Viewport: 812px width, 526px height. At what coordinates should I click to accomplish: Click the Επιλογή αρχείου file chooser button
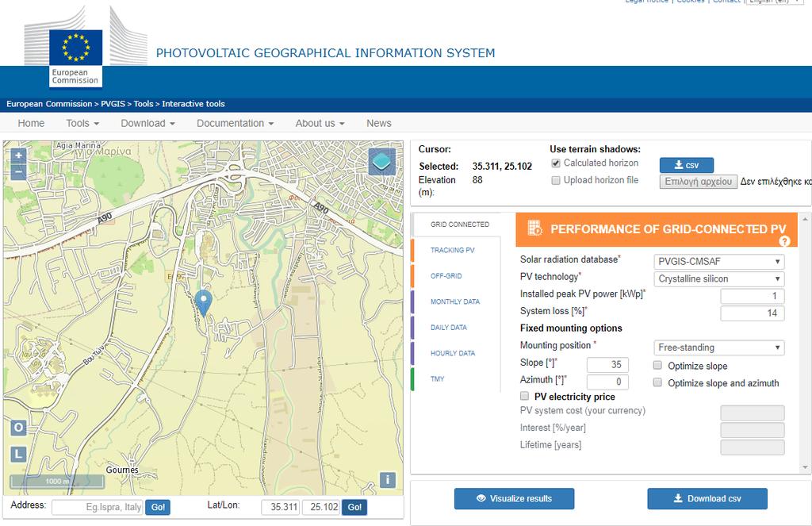pyautogui.click(x=698, y=182)
